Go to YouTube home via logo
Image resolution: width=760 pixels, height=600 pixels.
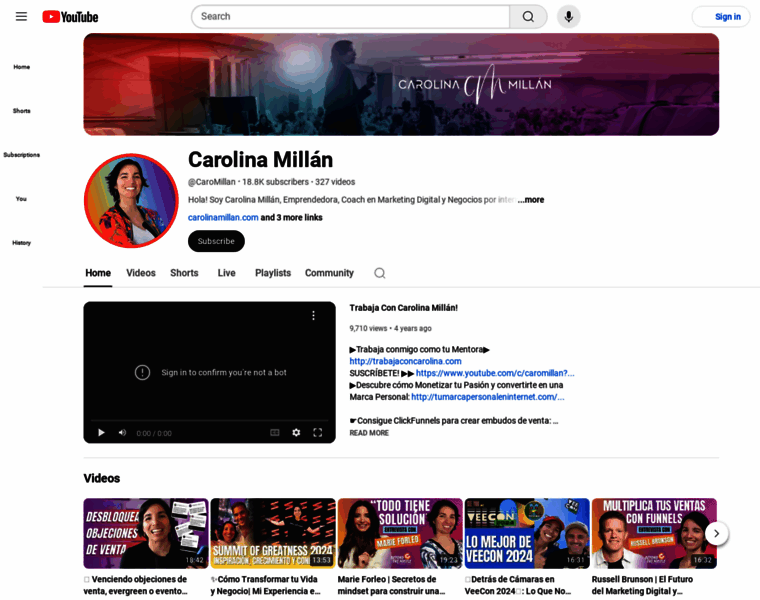point(70,17)
